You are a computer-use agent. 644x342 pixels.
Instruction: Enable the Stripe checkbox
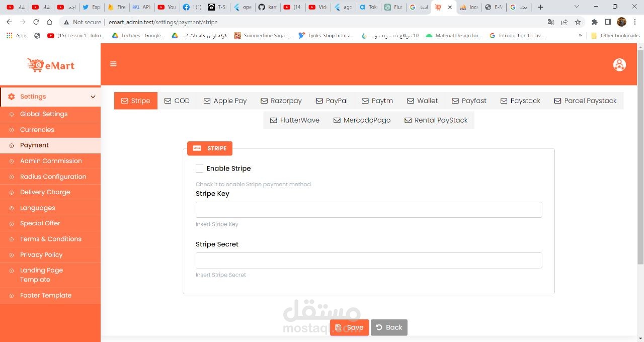tap(199, 168)
